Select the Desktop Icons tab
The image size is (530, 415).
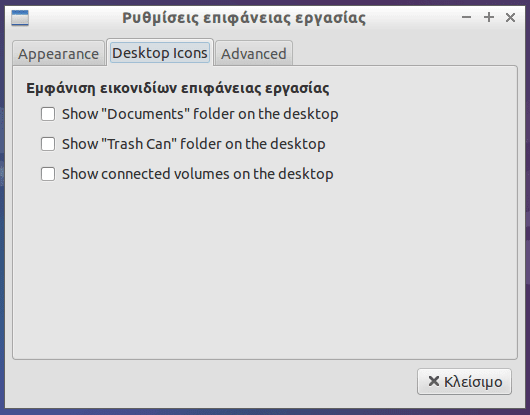point(160,53)
